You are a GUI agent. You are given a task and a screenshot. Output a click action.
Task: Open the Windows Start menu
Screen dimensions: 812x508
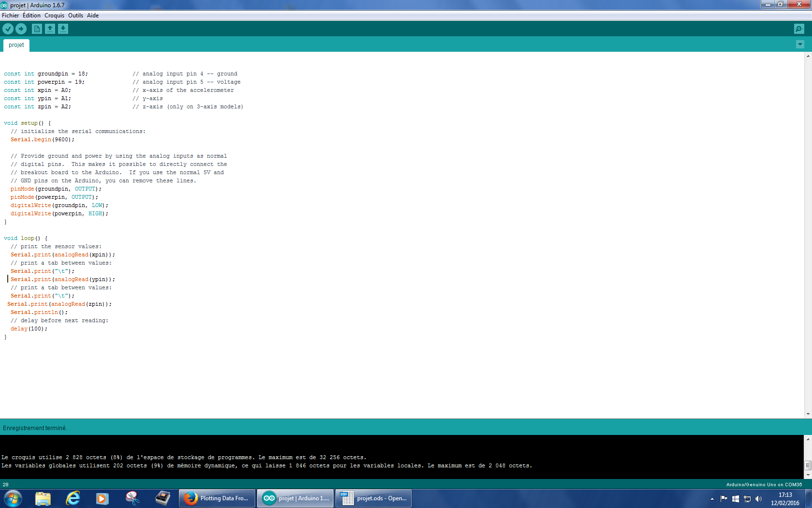pyautogui.click(x=13, y=498)
